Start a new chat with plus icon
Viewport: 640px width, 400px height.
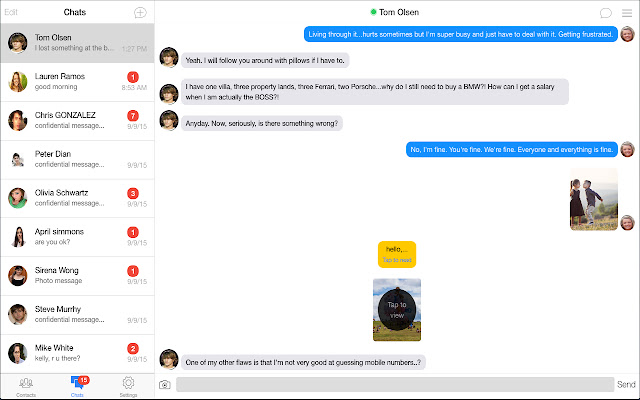tap(140, 13)
